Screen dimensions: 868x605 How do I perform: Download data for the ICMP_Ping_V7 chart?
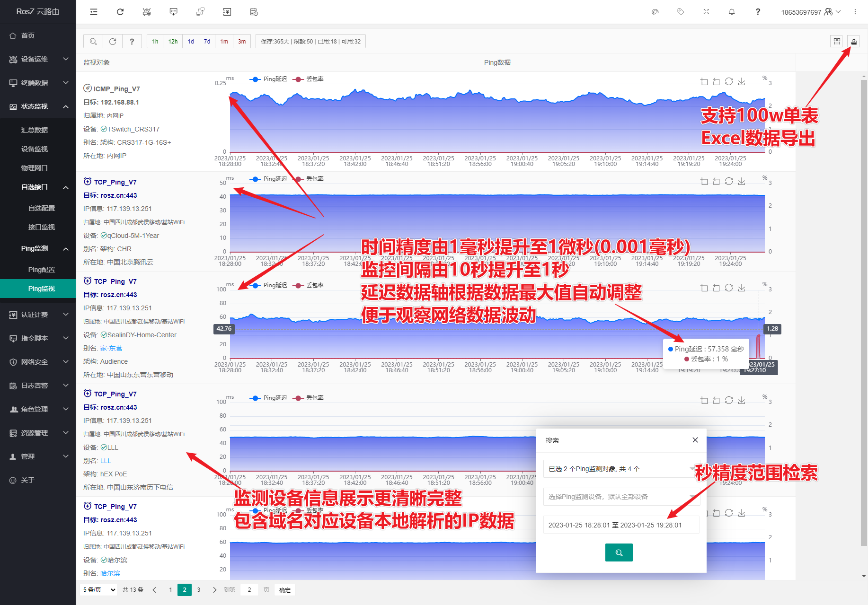[742, 81]
